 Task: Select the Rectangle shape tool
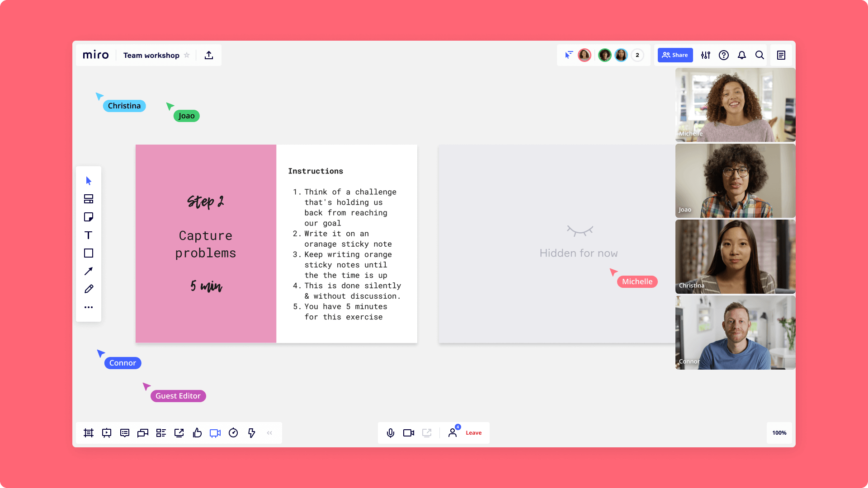(x=88, y=253)
